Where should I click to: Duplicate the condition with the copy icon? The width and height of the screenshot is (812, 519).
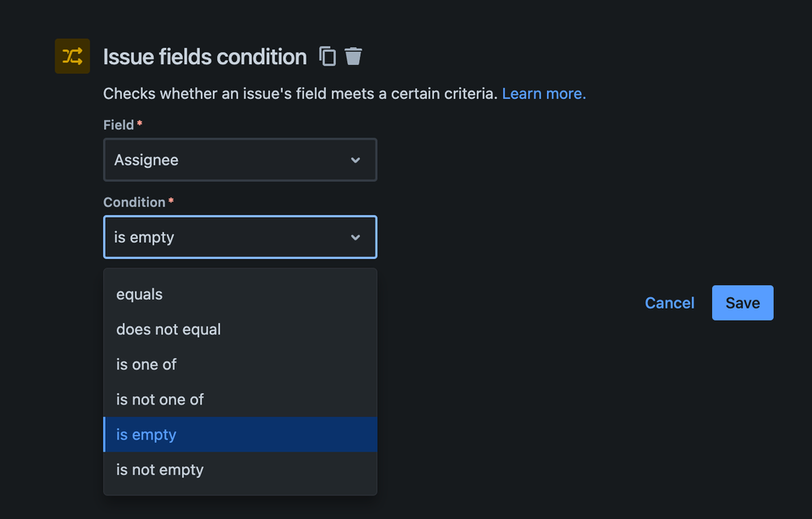[x=328, y=56]
